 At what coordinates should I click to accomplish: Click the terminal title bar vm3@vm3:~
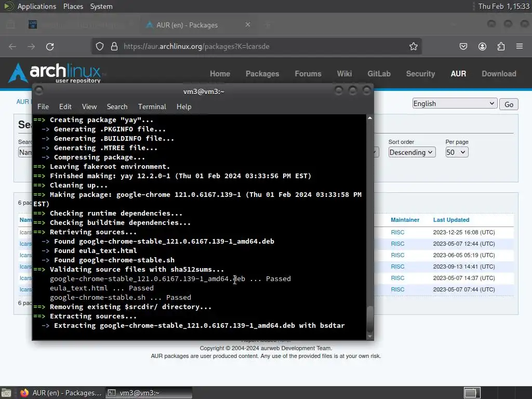coord(204,91)
